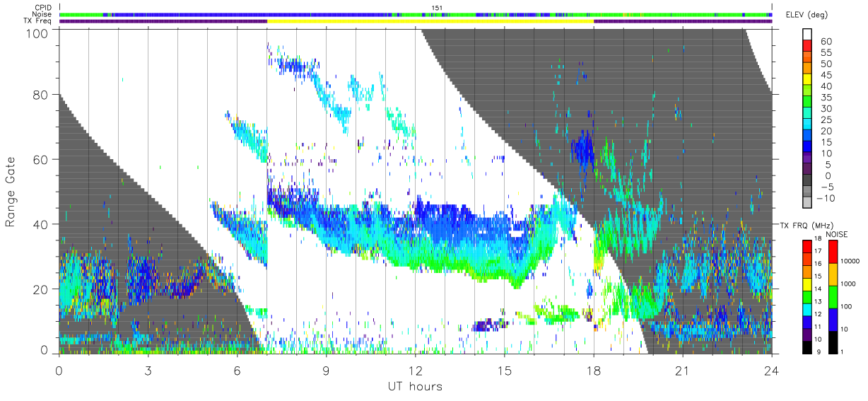Click the 40 tick label on the Range Gate axis
The image size is (868, 401).
click(42, 224)
